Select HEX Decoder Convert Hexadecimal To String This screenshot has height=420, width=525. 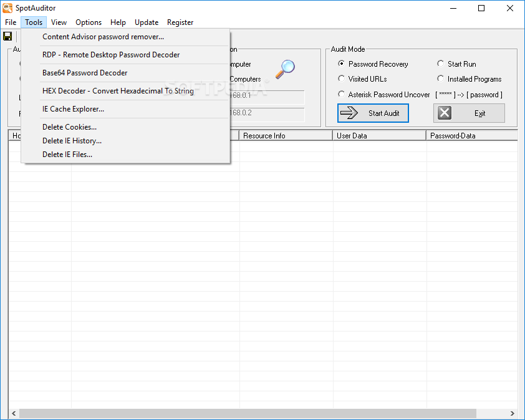(x=125, y=91)
